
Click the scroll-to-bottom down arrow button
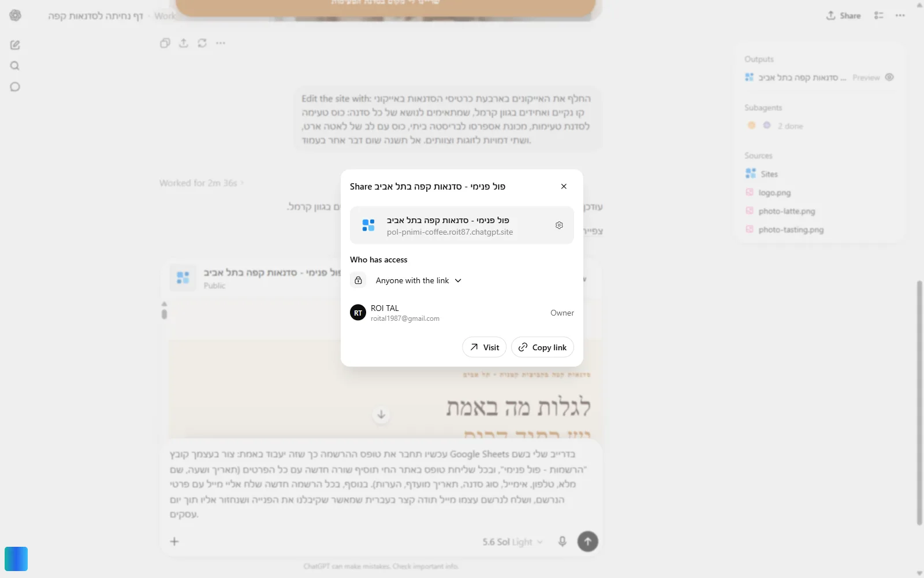click(381, 414)
